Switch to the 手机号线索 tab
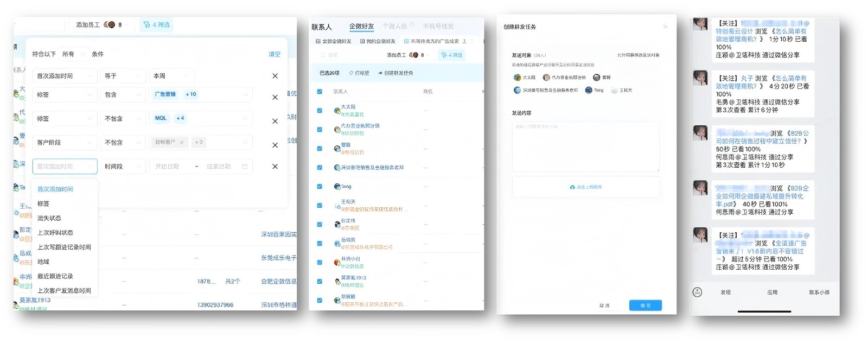This screenshot has width=868, height=344. coord(438,26)
